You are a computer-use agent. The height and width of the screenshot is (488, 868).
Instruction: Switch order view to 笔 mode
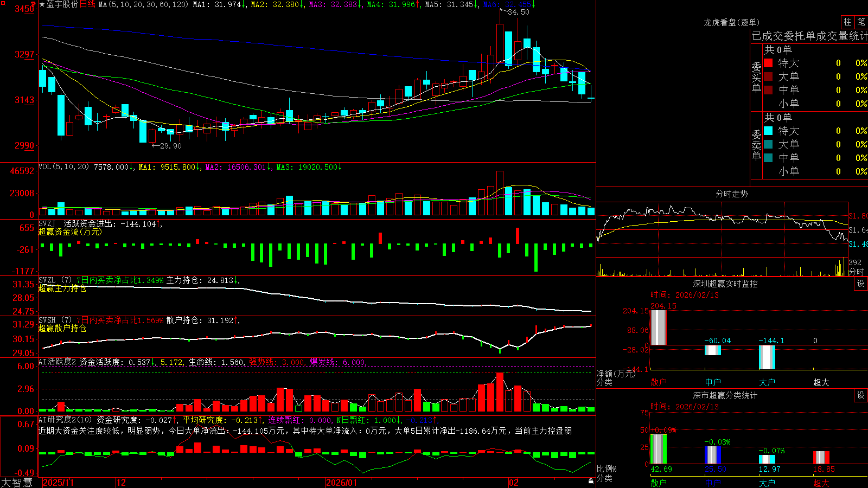point(861,22)
